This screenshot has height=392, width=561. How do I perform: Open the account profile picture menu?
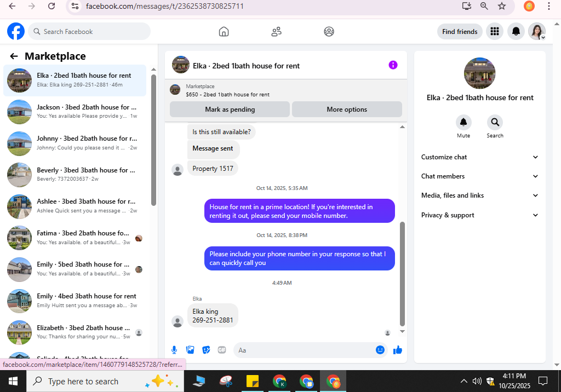click(x=537, y=31)
